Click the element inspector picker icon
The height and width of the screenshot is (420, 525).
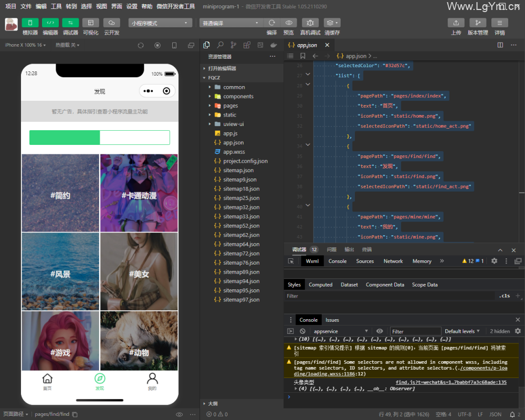291,261
